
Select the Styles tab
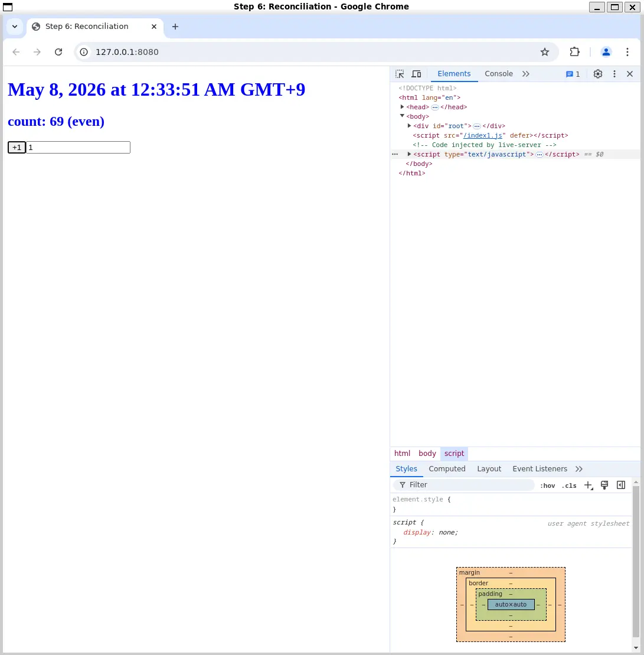[406, 469]
